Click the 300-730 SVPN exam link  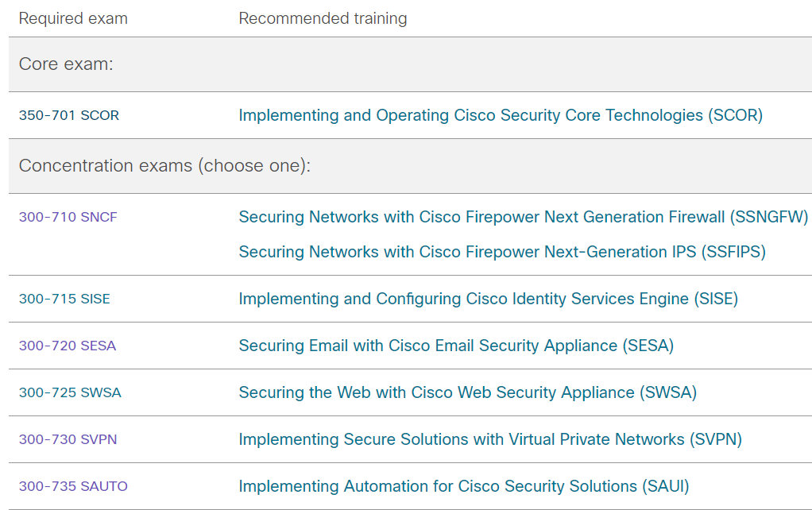click(68, 440)
